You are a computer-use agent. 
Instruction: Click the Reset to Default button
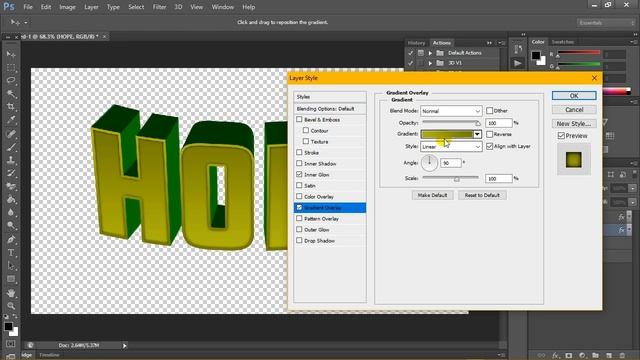[x=482, y=196]
